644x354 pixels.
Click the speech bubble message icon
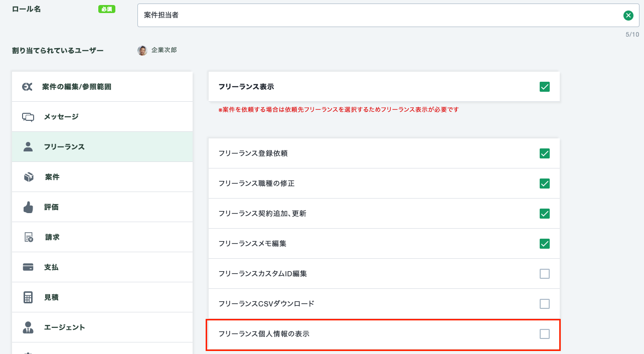click(x=28, y=117)
